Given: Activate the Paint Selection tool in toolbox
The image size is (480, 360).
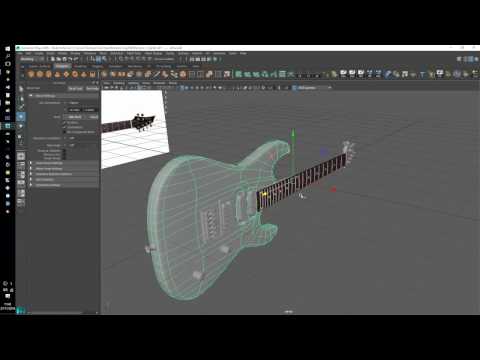Looking at the screenshot, I should pyautogui.click(x=21, y=107).
